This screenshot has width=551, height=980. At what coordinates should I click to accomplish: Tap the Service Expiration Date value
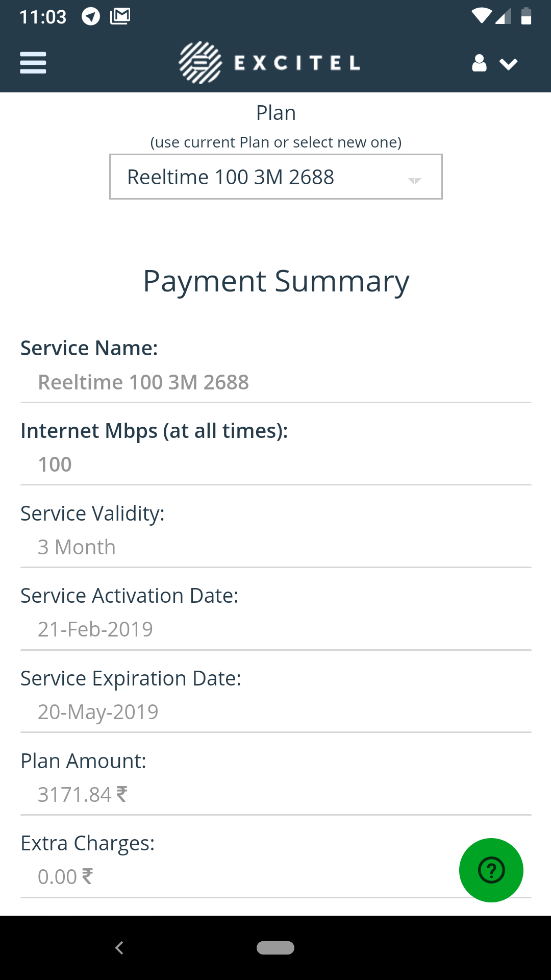(98, 712)
